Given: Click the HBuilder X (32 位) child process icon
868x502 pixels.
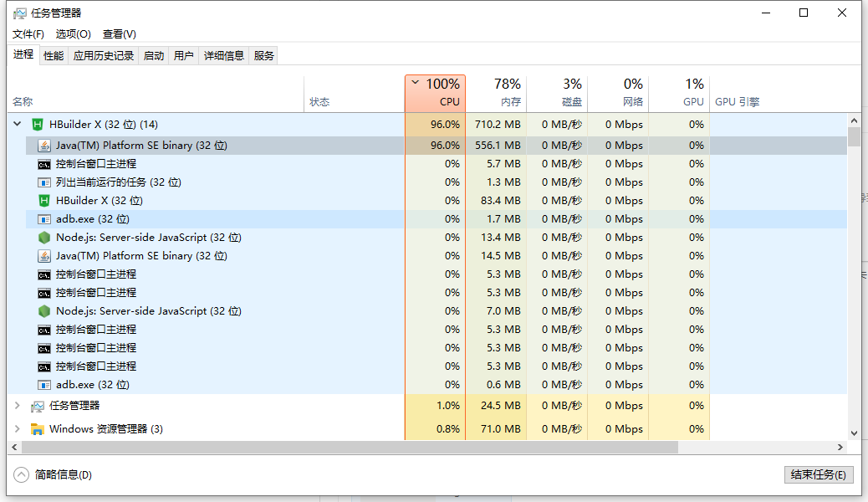Looking at the screenshot, I should click(x=44, y=201).
